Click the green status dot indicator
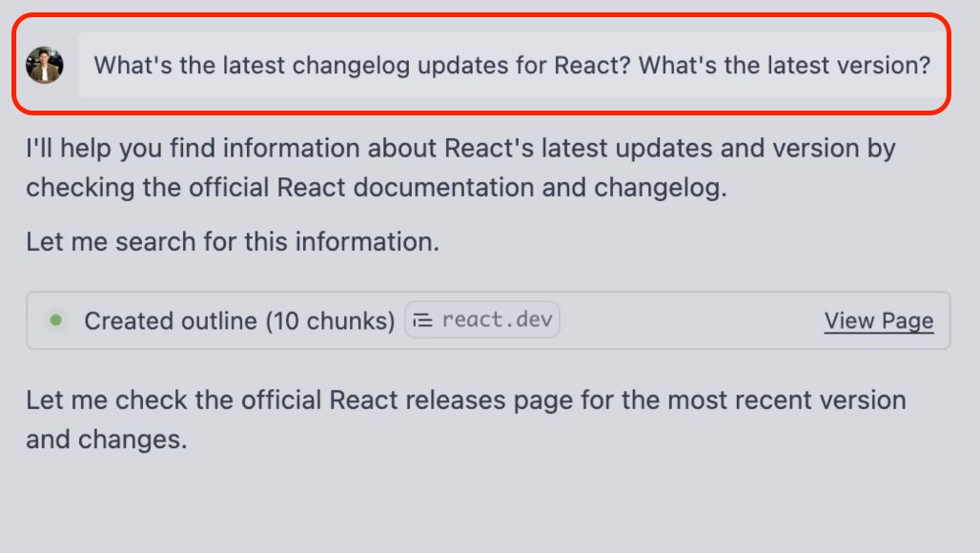The height and width of the screenshot is (553, 980). (55, 320)
